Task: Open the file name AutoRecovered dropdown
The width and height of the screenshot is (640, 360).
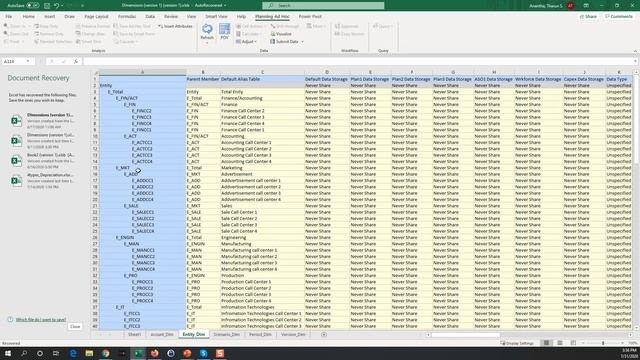Action: pos(225,6)
